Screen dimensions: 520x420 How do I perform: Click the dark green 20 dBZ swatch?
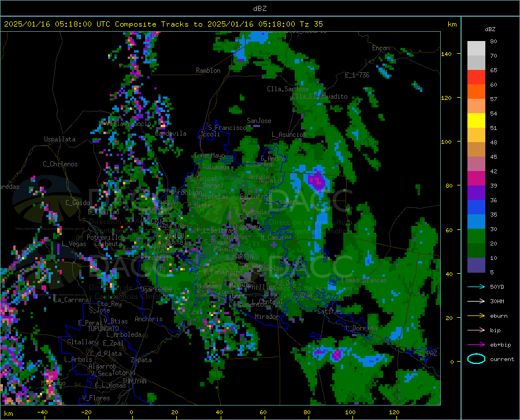tap(476, 251)
